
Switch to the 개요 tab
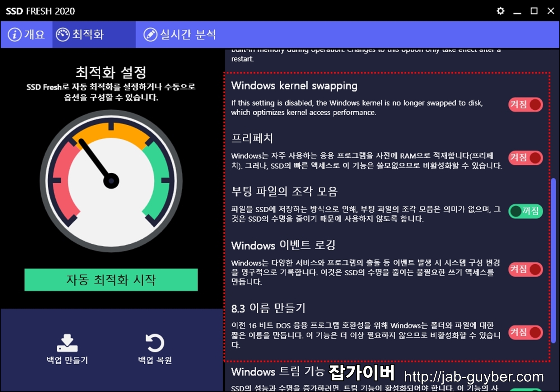click(x=26, y=35)
